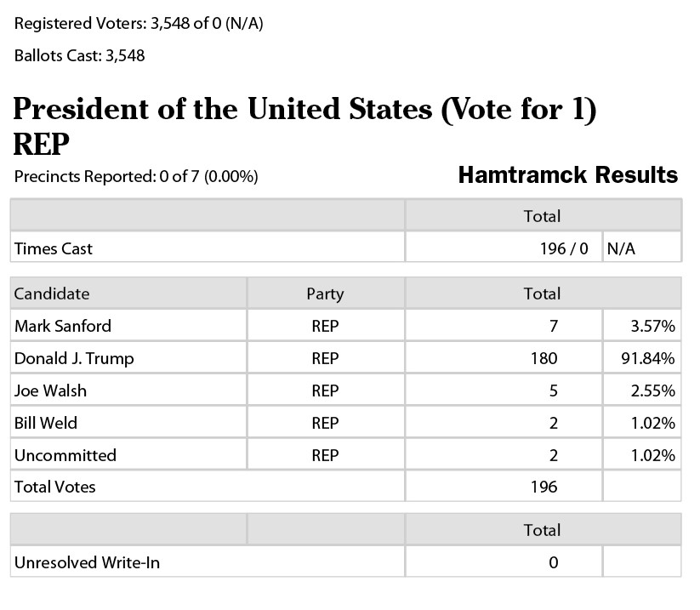Click the Ballots Cast: 3,548 text
Screen dimensions: 700x610
[x=79, y=56]
